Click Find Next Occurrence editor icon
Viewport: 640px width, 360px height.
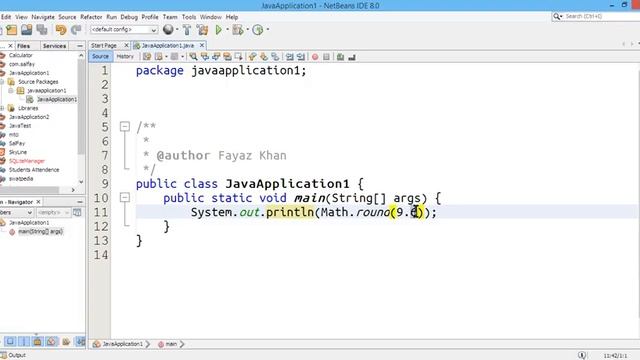216,57
